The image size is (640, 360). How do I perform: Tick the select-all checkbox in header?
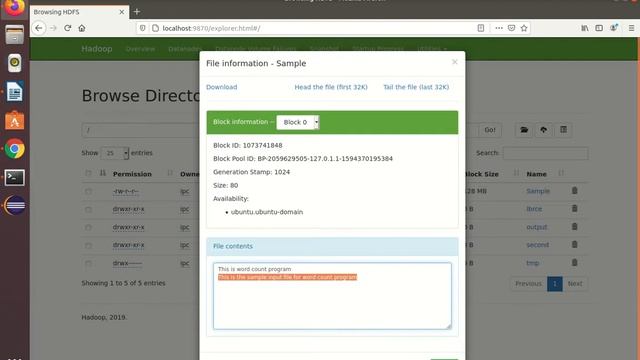click(x=88, y=173)
